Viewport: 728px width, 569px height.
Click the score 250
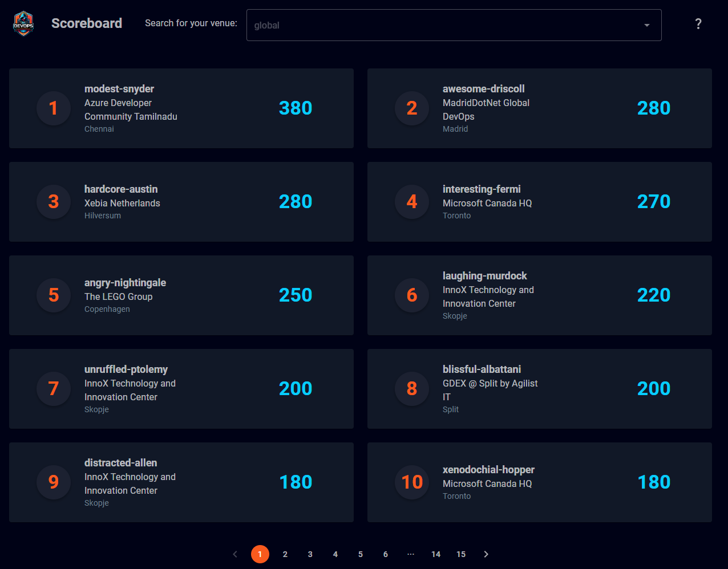click(x=296, y=295)
